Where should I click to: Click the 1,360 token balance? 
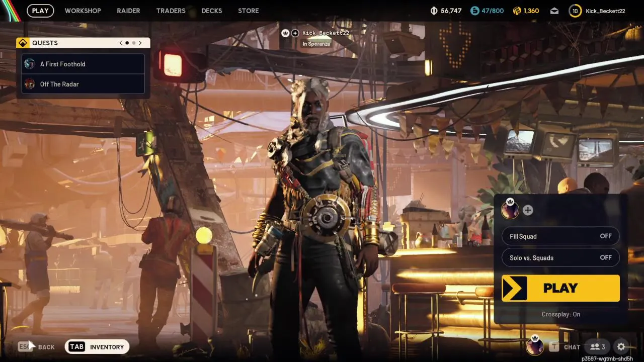[531, 11]
